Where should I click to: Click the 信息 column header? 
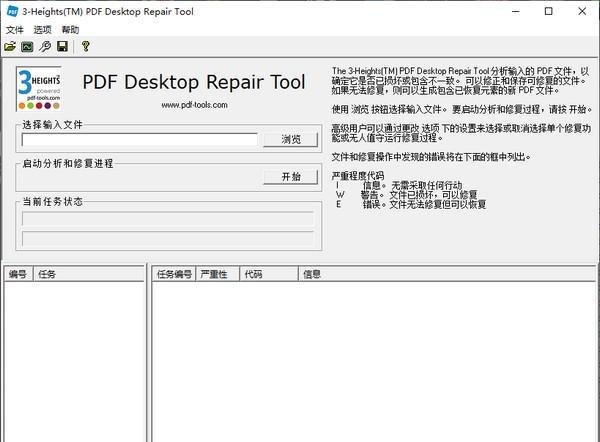[447, 274]
